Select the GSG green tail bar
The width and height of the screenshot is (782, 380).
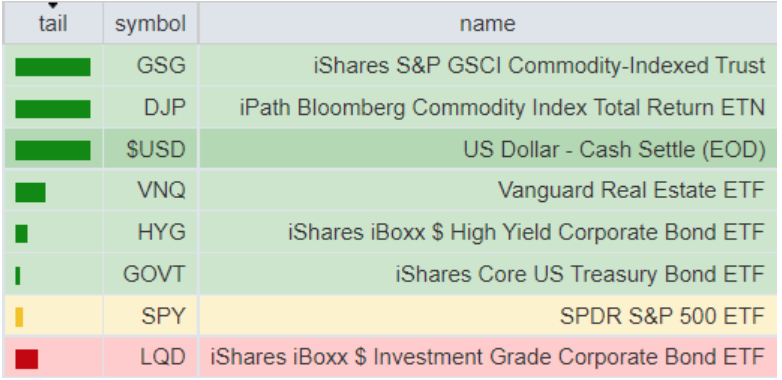(x=53, y=67)
